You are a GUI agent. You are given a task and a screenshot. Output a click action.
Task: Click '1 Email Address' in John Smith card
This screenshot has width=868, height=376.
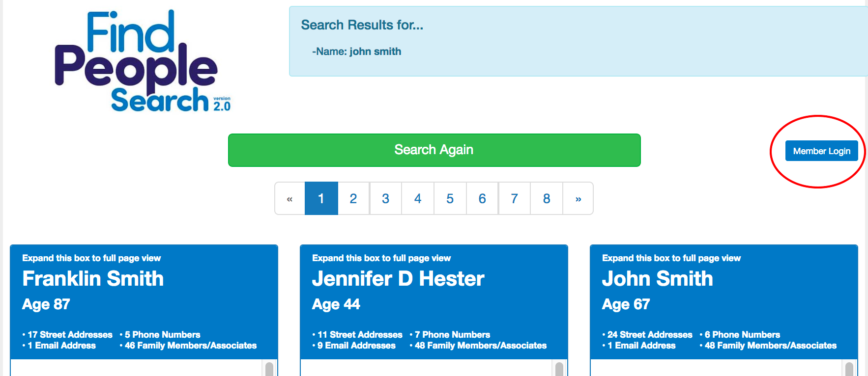[641, 346]
